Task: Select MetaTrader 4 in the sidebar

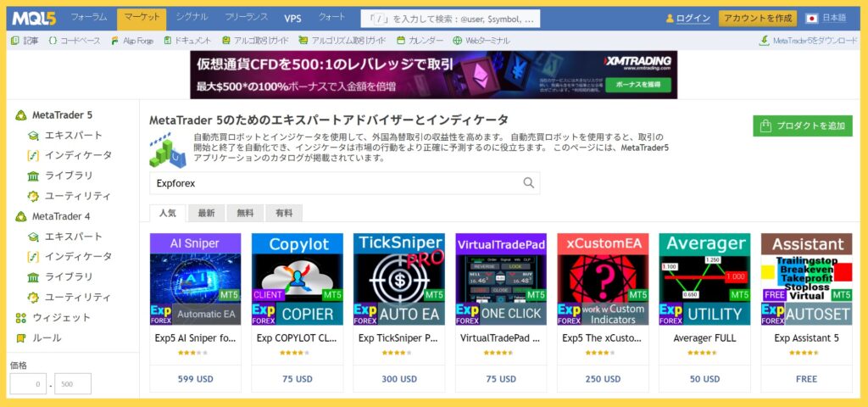Action: pos(61,216)
